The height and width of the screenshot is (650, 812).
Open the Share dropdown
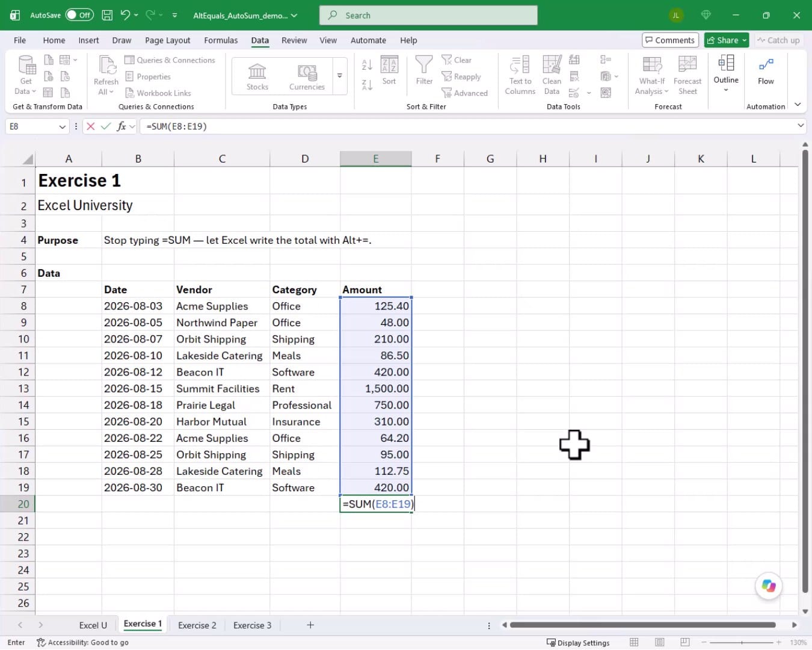745,40
